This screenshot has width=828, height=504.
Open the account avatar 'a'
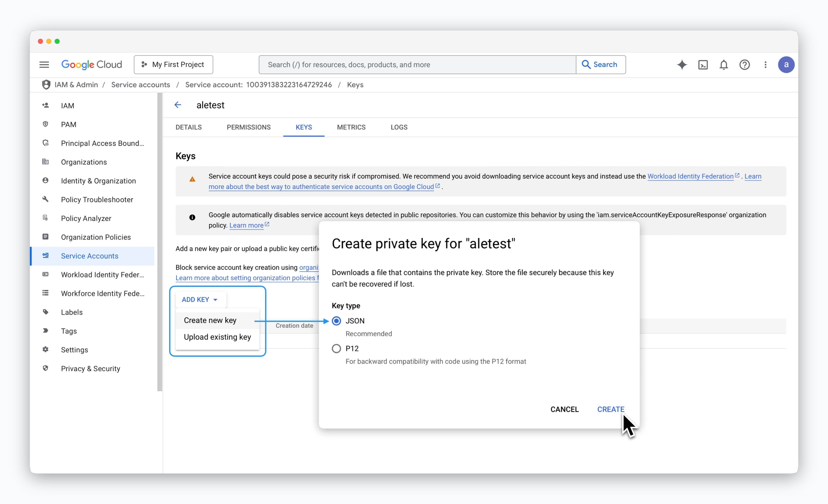click(786, 64)
